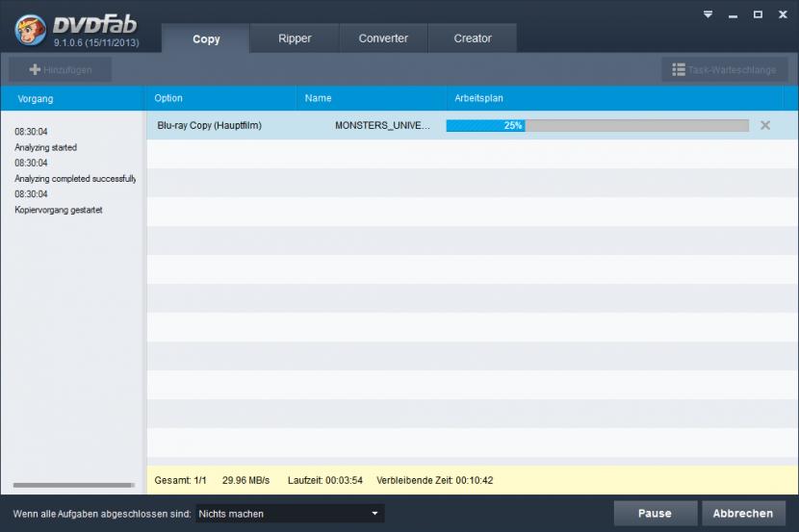This screenshot has width=799, height=532.
Task: Click the Vorgang log horizontal scrollbar
Action: [73, 485]
